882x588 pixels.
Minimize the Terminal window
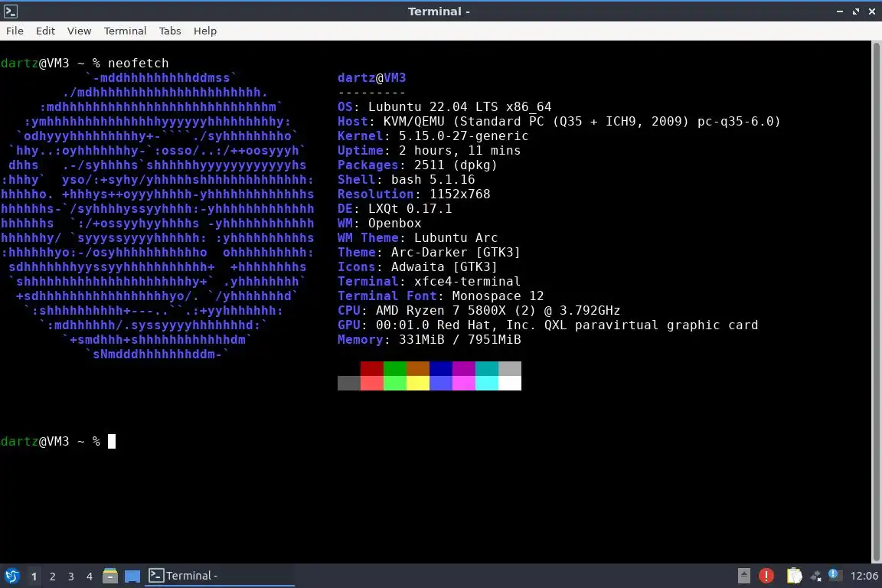[x=840, y=11]
